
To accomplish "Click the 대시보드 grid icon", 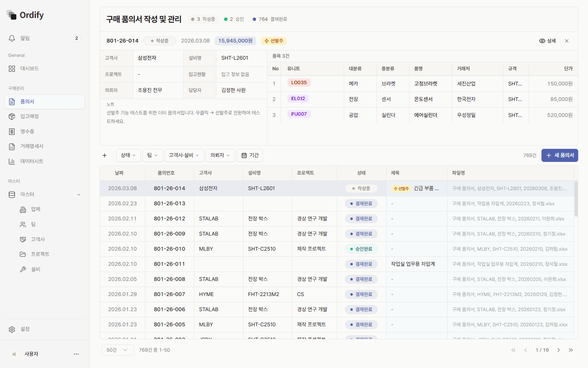I will click(x=12, y=68).
